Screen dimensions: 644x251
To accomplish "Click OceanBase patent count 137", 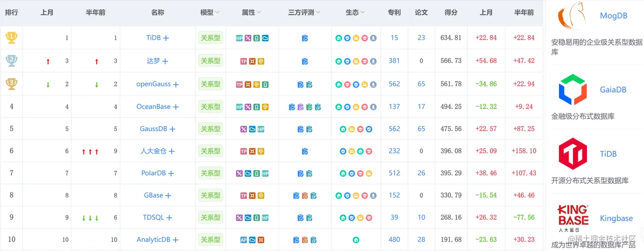I will tap(394, 107).
